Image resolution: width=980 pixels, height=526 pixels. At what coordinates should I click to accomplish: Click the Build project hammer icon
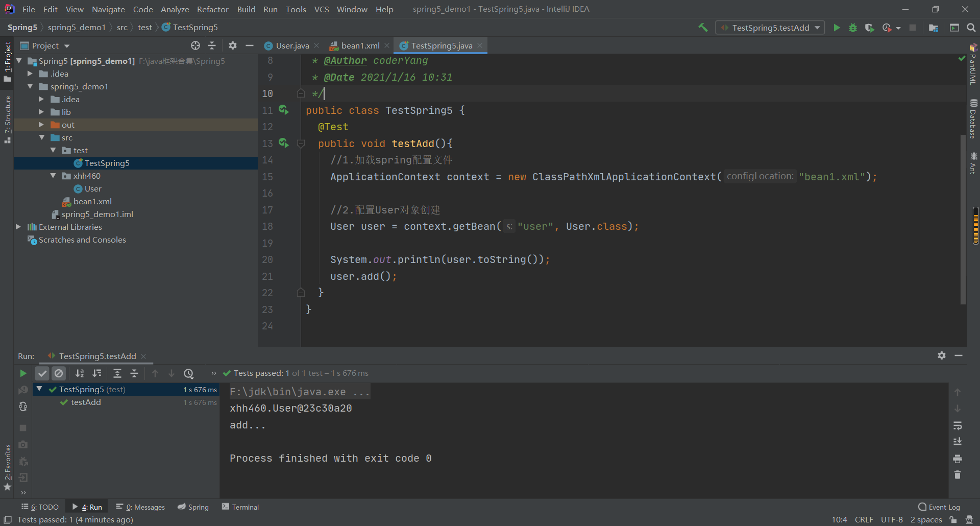click(703, 28)
